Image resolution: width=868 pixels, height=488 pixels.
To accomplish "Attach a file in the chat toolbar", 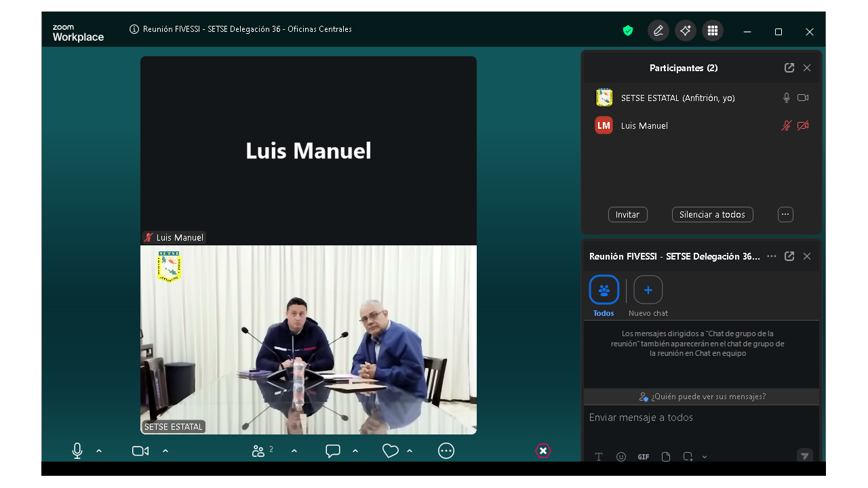I will (x=666, y=457).
